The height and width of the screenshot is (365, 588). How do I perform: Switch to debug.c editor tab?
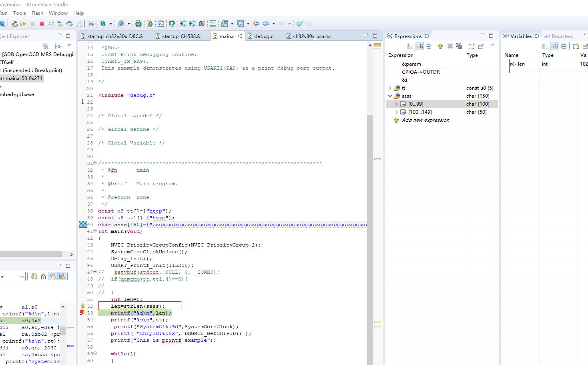[260, 36]
